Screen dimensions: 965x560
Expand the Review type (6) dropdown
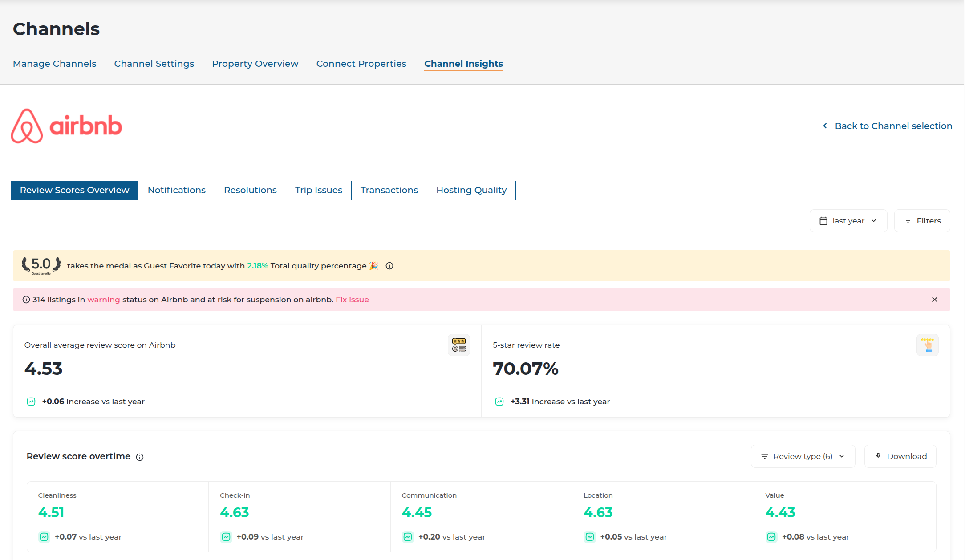tap(803, 456)
